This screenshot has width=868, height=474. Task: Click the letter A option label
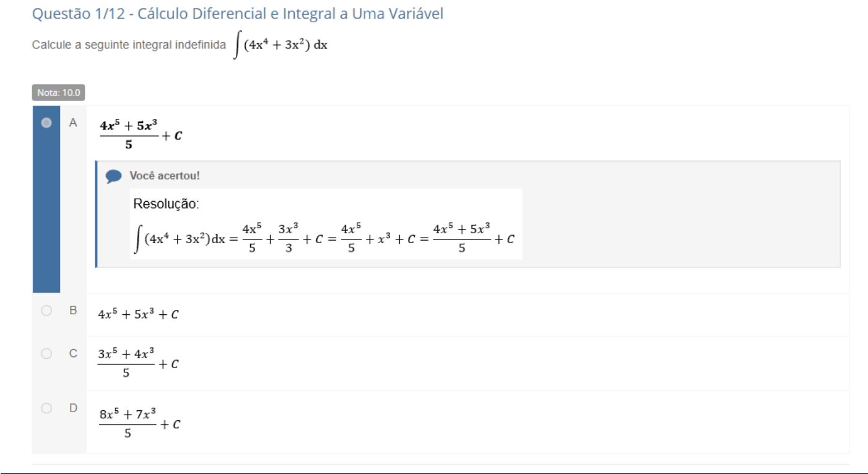point(73,123)
